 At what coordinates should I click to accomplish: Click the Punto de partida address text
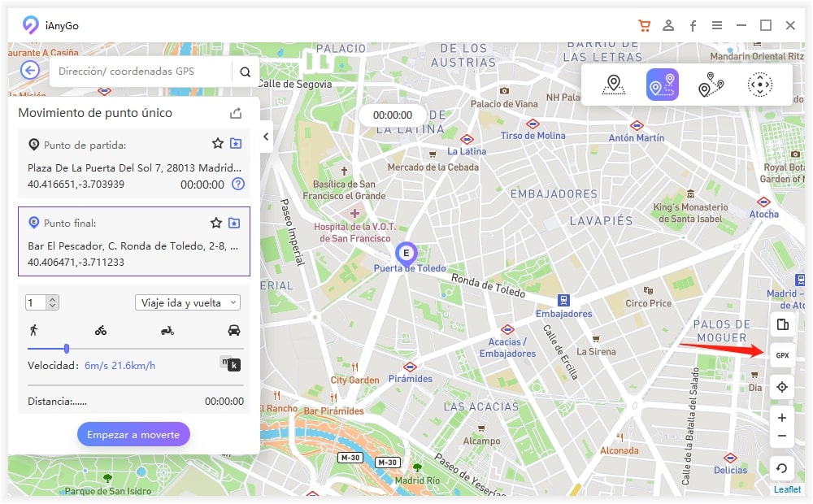(x=134, y=168)
